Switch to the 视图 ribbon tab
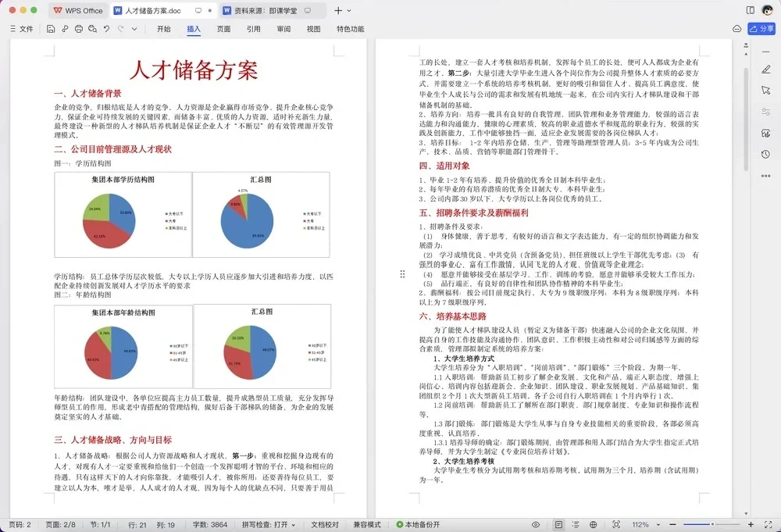Viewport: 781px width, 532px height. click(x=313, y=29)
